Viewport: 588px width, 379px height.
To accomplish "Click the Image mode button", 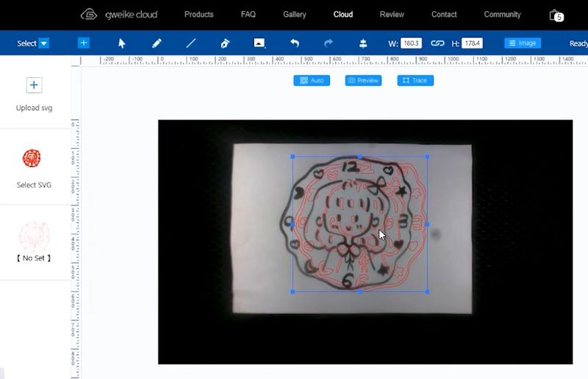I will click(523, 43).
